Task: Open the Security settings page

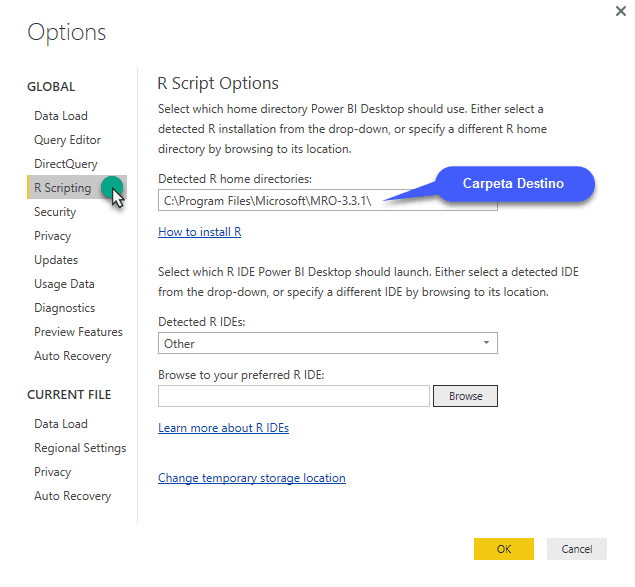Action: point(55,212)
